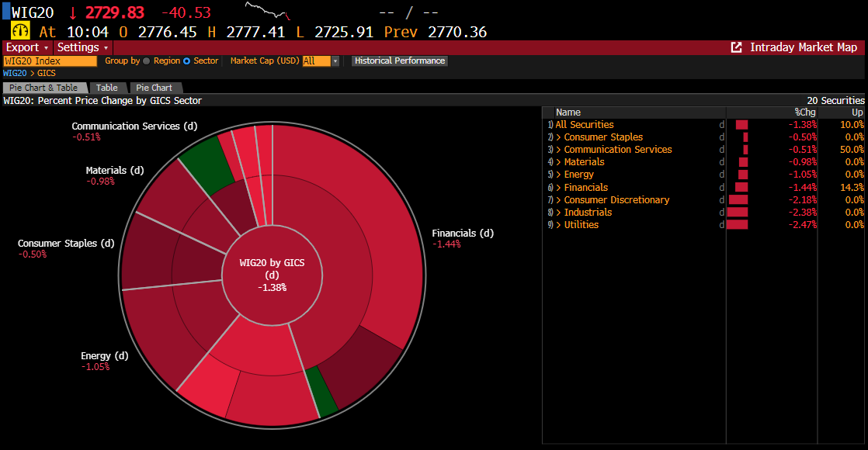Image resolution: width=868 pixels, height=450 pixels.
Task: Select the Region radio button
Action: pyautogui.click(x=147, y=61)
